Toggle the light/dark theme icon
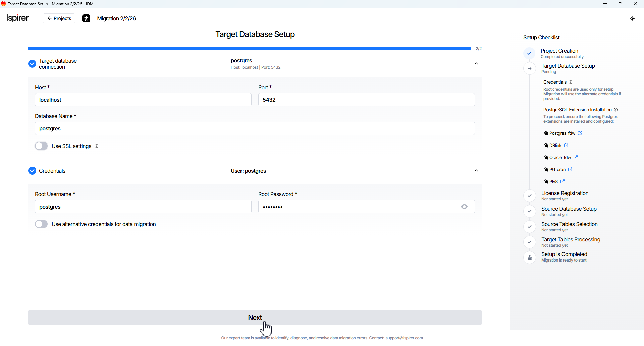The height and width of the screenshot is (346, 644). pos(632,18)
